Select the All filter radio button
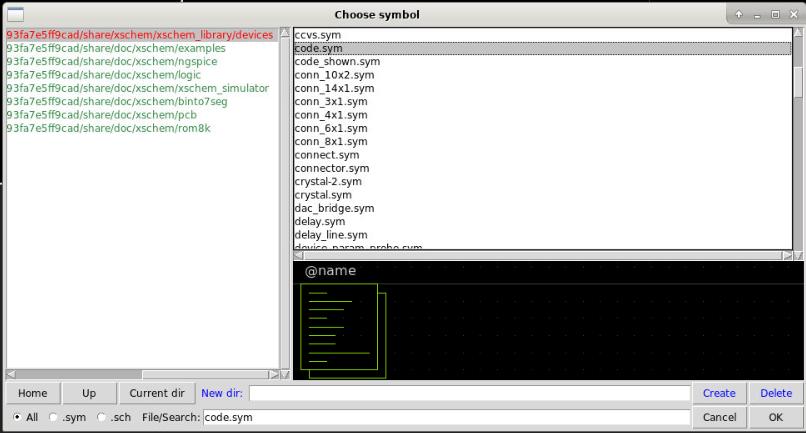This screenshot has width=806, height=433. [17, 417]
